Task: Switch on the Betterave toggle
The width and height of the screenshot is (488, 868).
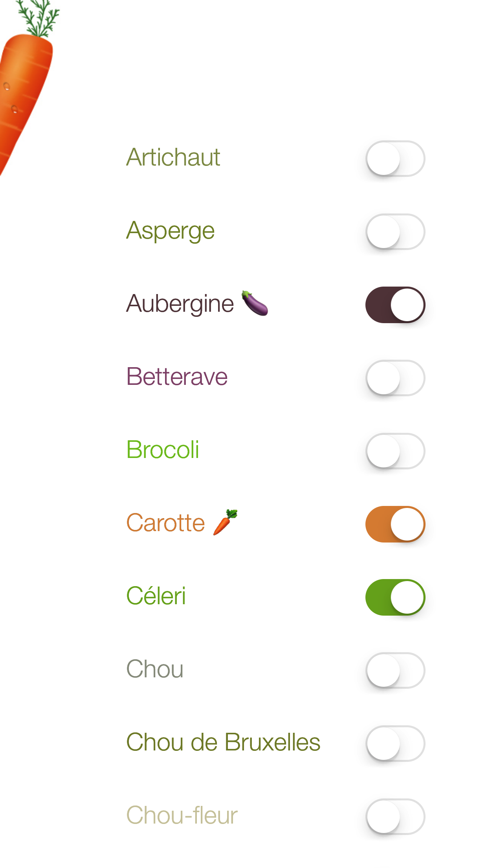Action: tap(395, 378)
